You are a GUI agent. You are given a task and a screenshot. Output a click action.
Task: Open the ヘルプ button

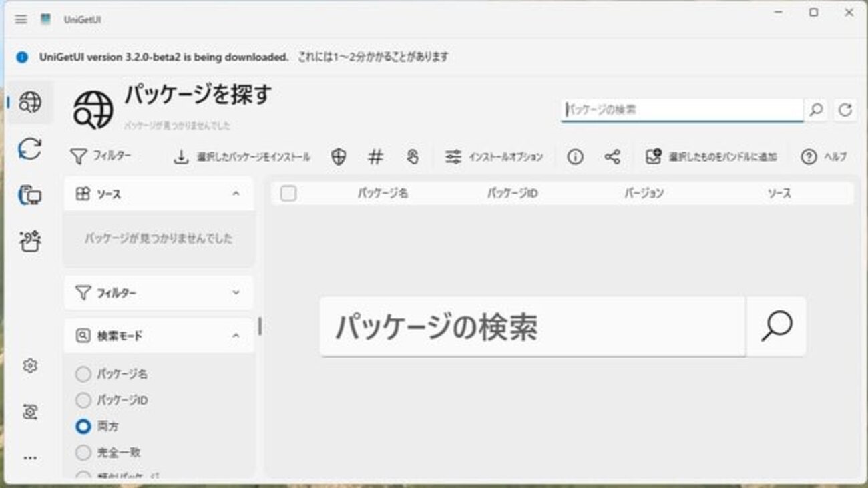(x=824, y=157)
